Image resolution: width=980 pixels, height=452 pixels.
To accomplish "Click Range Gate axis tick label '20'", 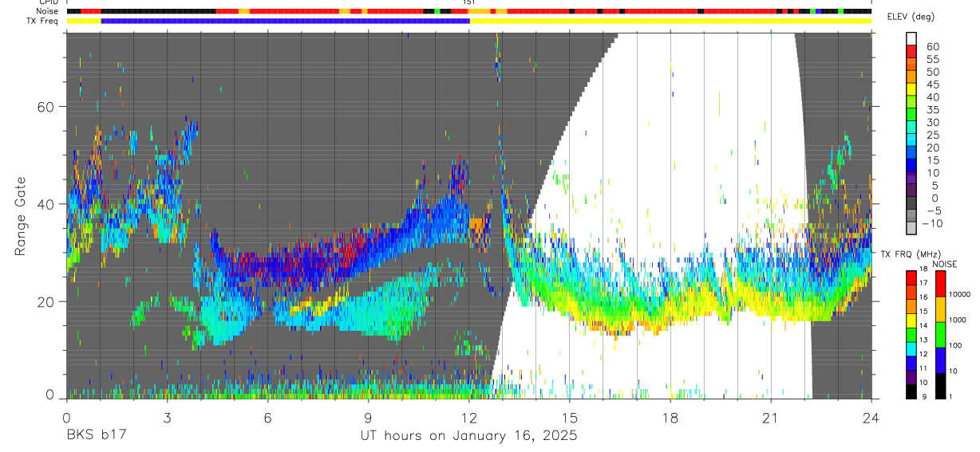I will (x=45, y=301).
